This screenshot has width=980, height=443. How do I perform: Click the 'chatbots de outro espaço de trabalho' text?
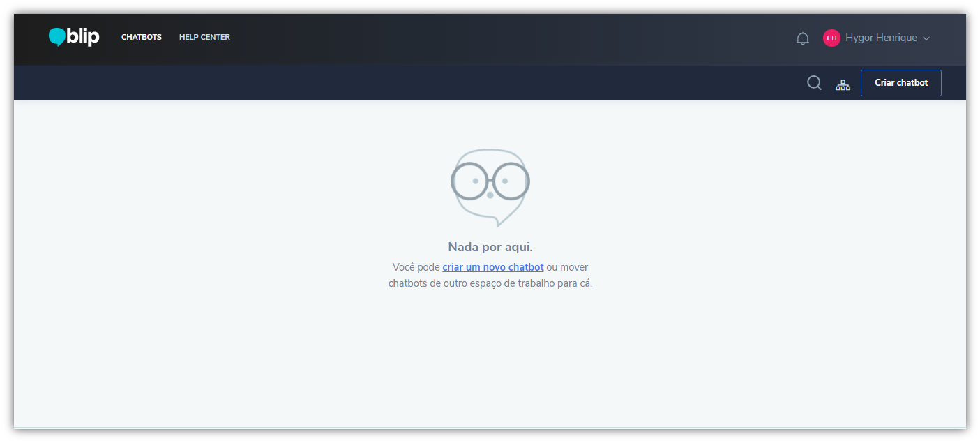coord(471,284)
